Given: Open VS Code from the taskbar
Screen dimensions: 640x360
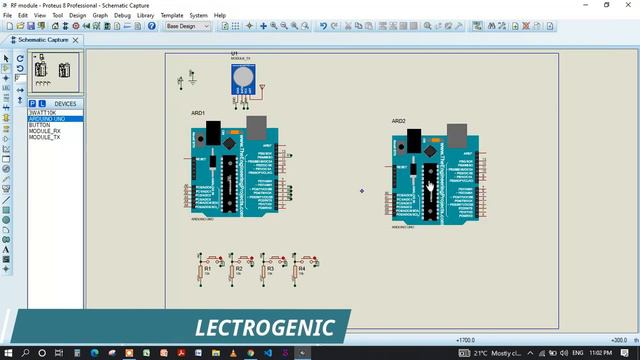Looking at the screenshot, I should [268, 353].
